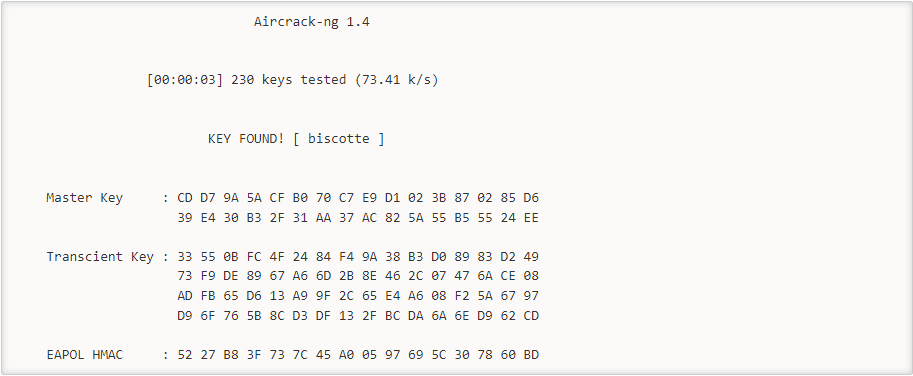Click first Master Key byte CD

coord(185,198)
